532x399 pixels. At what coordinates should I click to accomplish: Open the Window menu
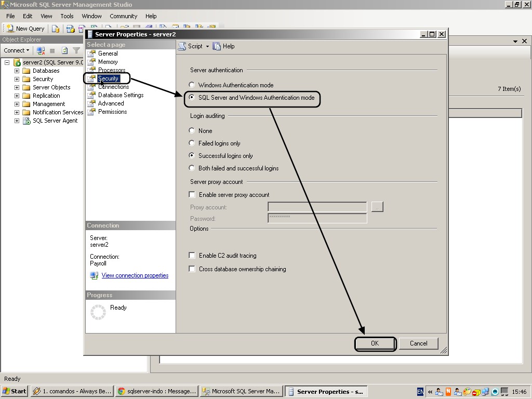point(91,16)
